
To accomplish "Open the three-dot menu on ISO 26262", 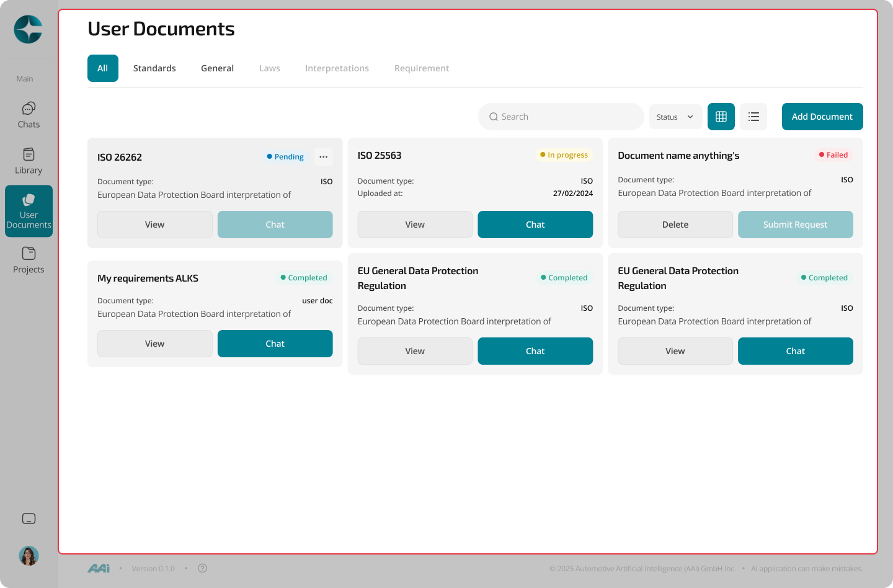I will click(x=323, y=157).
